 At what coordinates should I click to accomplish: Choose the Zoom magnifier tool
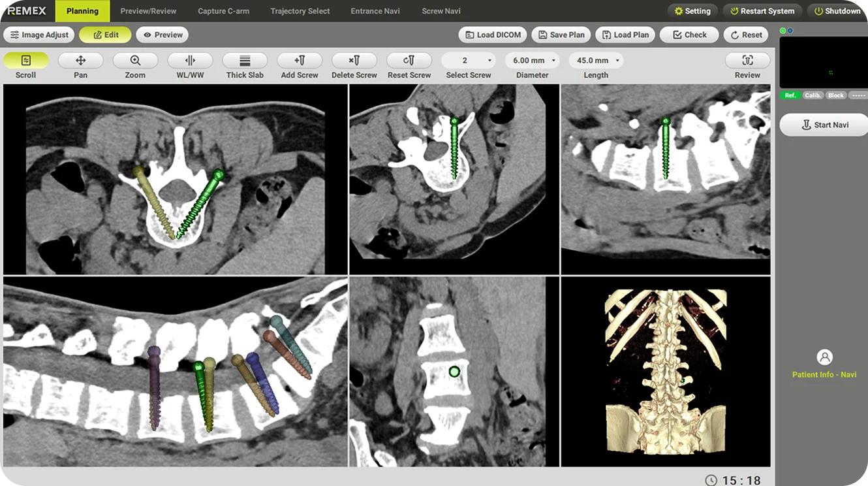click(135, 61)
